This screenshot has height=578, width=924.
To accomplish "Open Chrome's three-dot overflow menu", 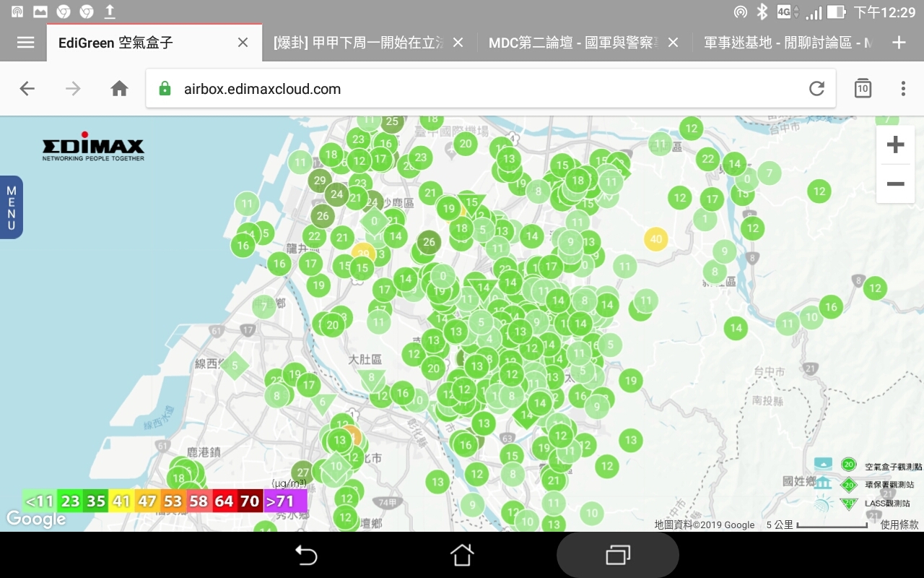I will click(903, 89).
